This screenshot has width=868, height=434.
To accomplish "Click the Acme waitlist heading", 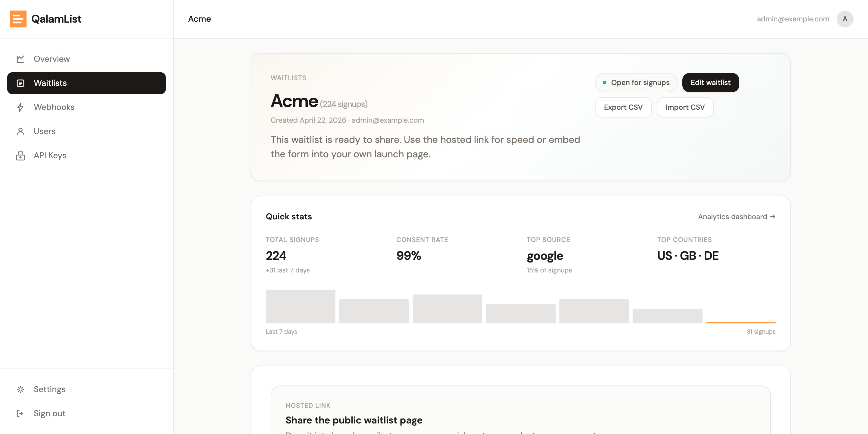I will click(x=294, y=101).
